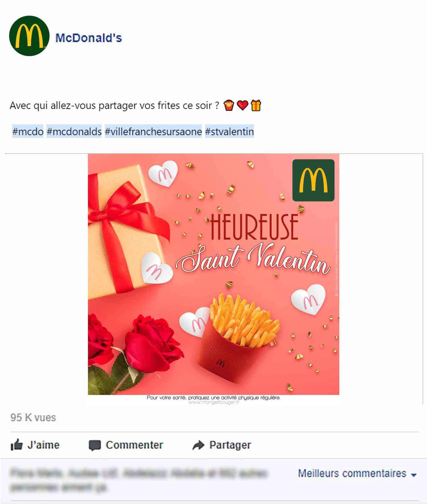Click the arrow beside Meilleurs commentaires
Image resolution: width=427 pixels, height=504 pixels.
(x=414, y=475)
